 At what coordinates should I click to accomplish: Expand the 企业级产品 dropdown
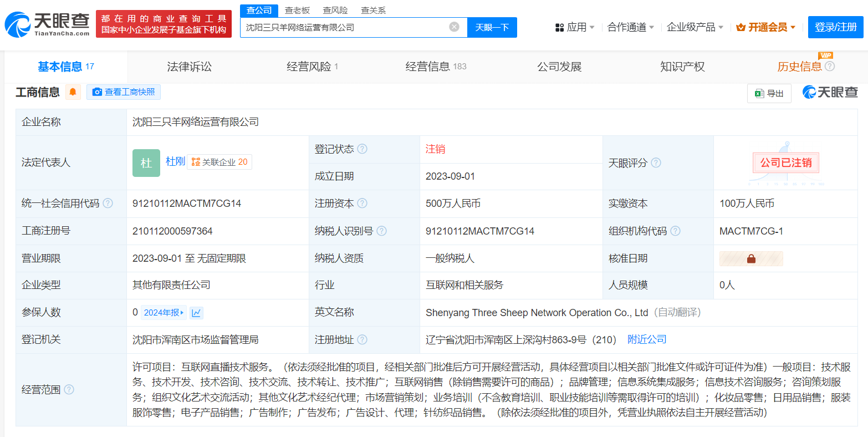695,27
